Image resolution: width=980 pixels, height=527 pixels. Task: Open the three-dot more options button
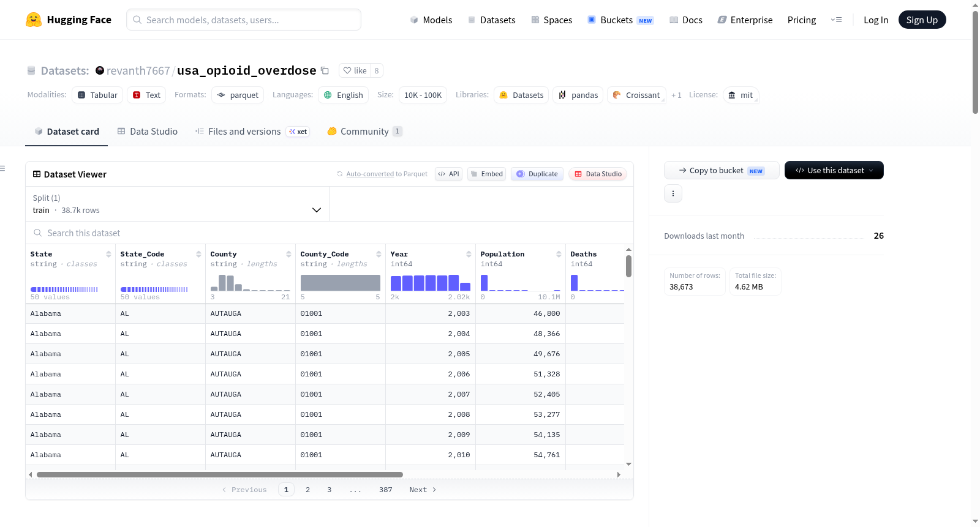tap(673, 193)
